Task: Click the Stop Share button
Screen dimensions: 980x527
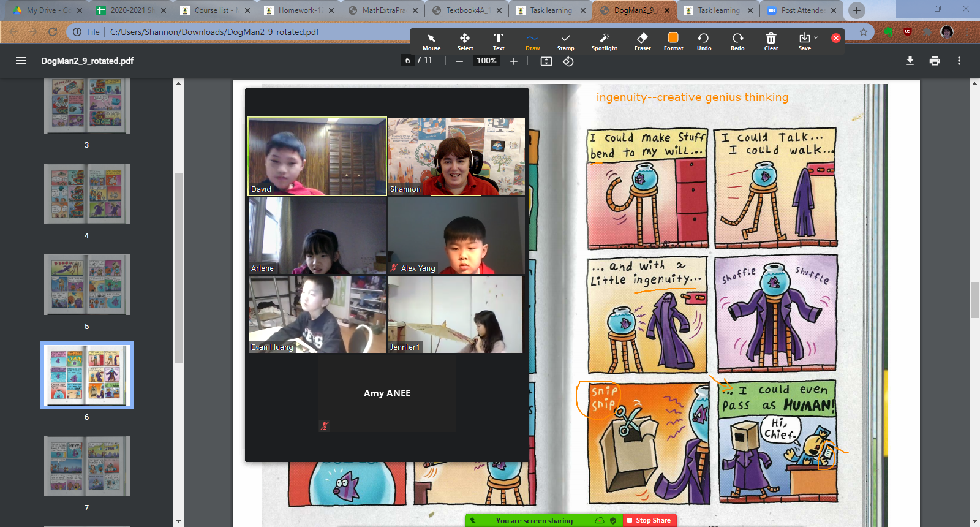Action: click(649, 520)
